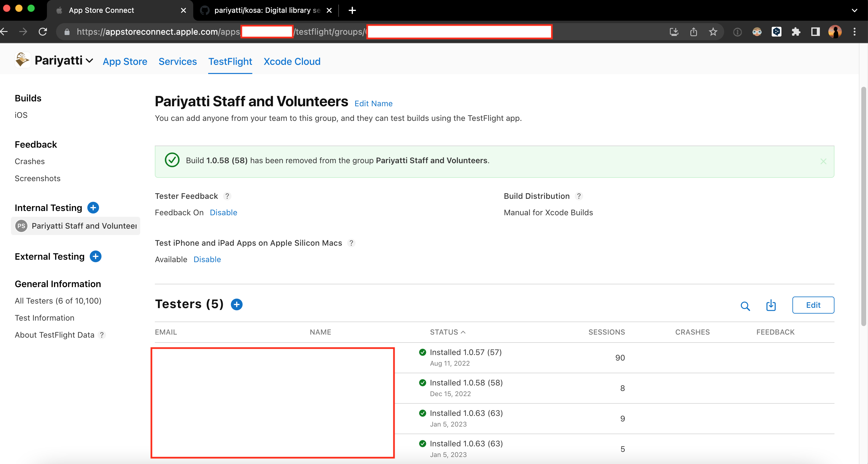Open a new browser tab
This screenshot has width=868, height=464.
tap(352, 10)
